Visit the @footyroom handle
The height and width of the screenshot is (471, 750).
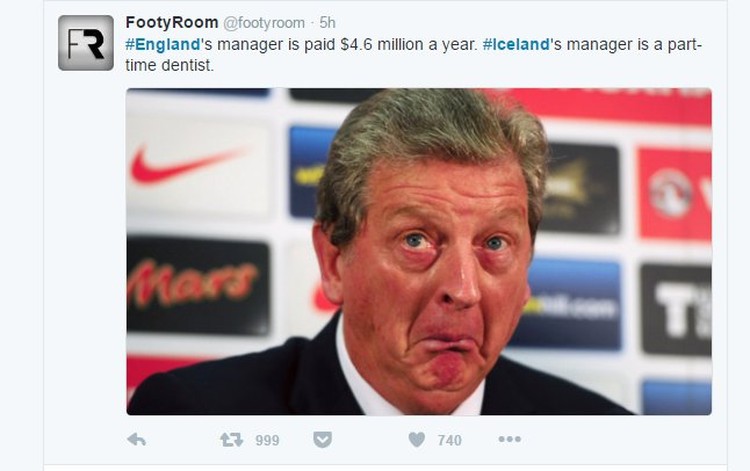click(x=264, y=22)
